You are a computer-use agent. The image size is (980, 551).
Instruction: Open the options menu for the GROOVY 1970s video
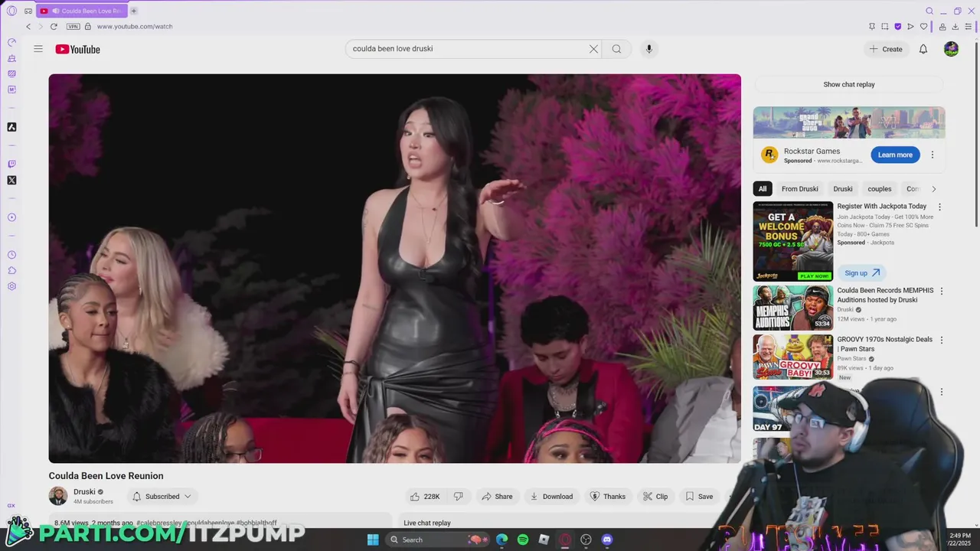pyautogui.click(x=942, y=340)
